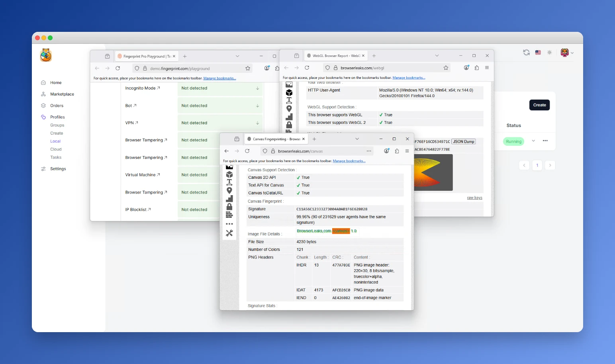Image resolution: width=615 pixels, height=364 pixels.
Task: Open the geolocation pin tool on browserleaks
Action: click(229, 190)
